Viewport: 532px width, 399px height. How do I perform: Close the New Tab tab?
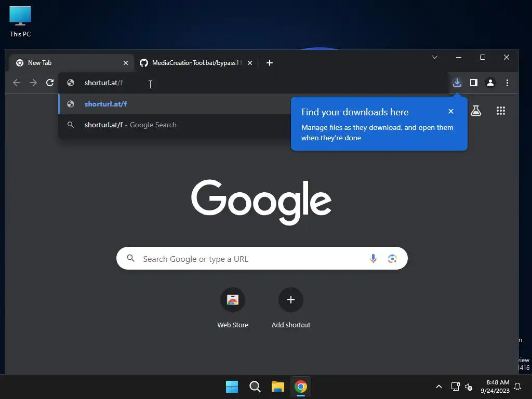click(x=126, y=63)
